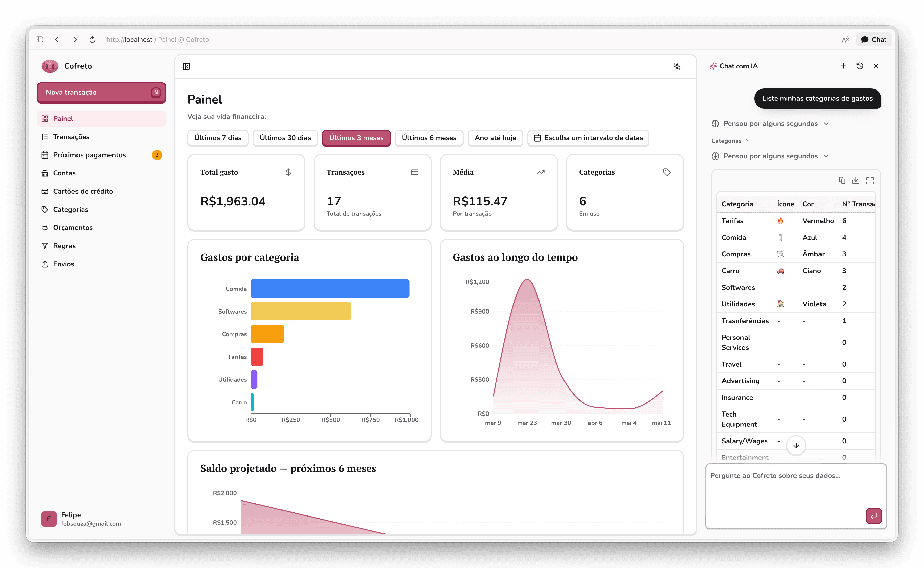
Task: Expand the Categorias tool call chevron
Action: (x=747, y=141)
